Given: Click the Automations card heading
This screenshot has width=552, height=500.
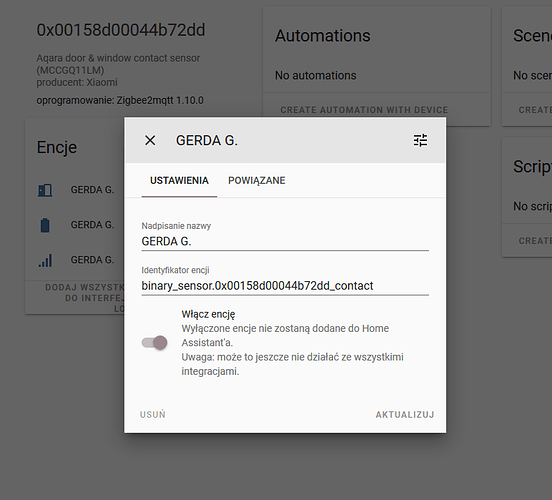Looking at the screenshot, I should point(322,36).
